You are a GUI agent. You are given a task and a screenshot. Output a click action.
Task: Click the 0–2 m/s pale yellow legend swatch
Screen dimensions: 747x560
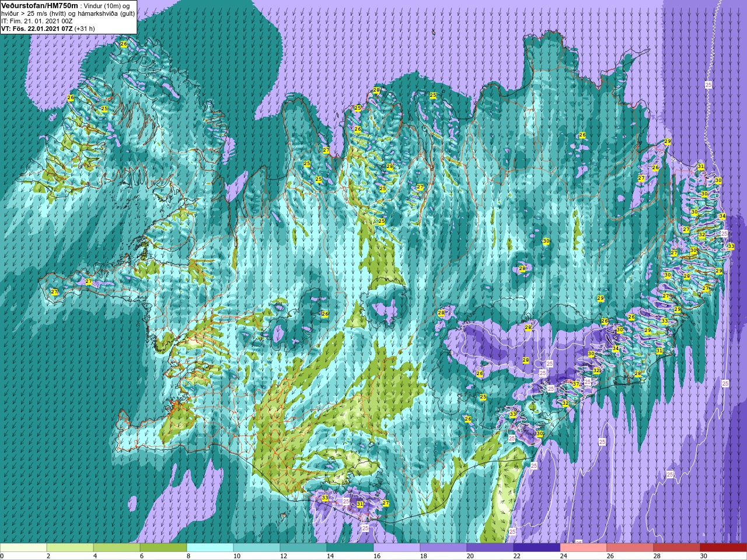23,548
